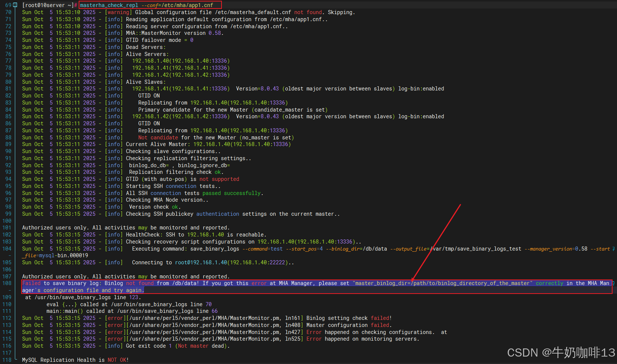617x364 pixels.
Task: Click "Master configuration failed." text
Action: pos(349,325)
